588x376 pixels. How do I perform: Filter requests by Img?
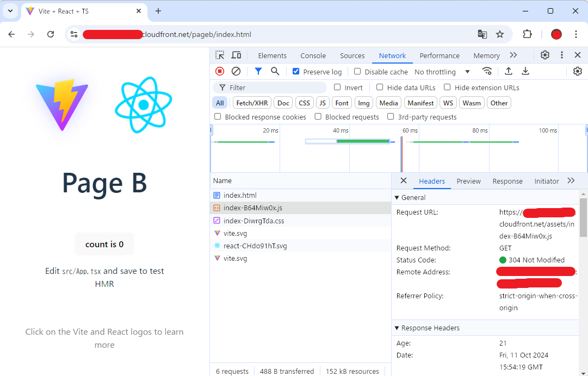pyautogui.click(x=363, y=103)
